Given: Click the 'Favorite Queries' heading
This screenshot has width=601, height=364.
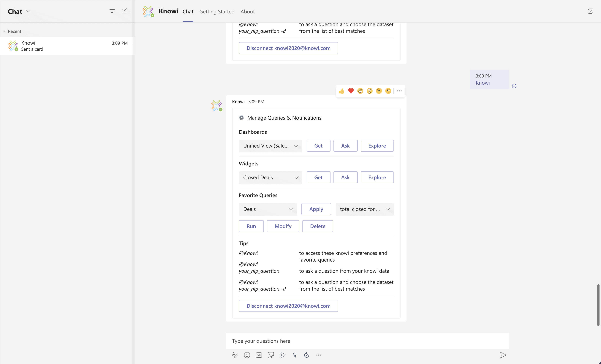Looking at the screenshot, I should (x=258, y=195).
